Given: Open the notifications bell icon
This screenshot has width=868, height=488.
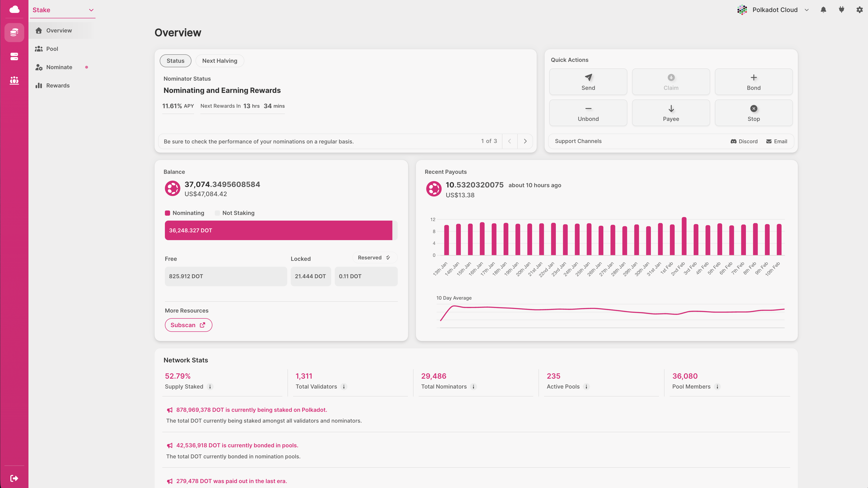Looking at the screenshot, I should [823, 10].
